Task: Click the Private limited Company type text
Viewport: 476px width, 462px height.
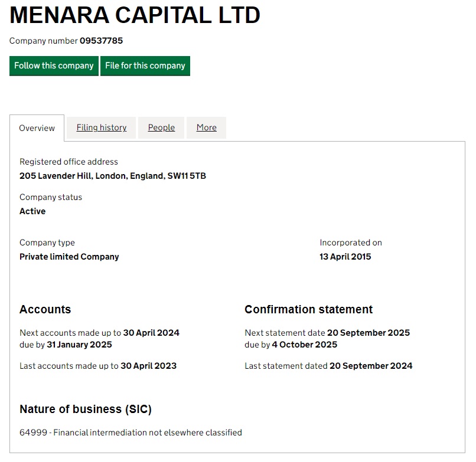Action: 69,257
